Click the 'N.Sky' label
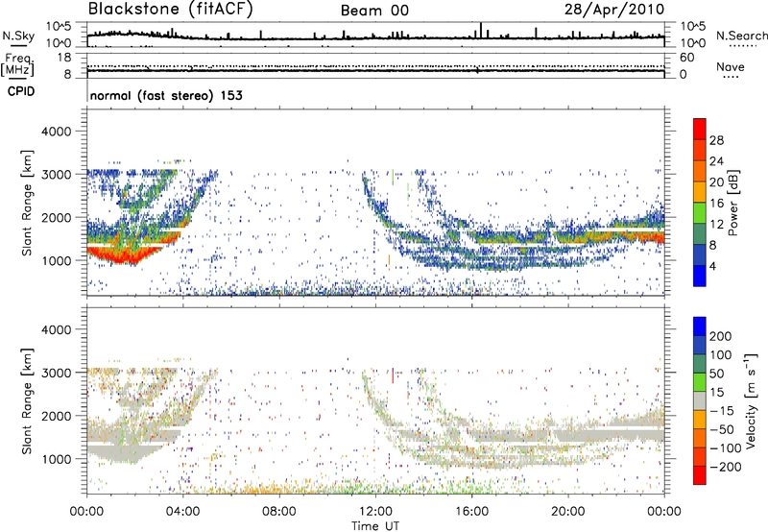The width and height of the screenshot is (768, 532). 18,36
